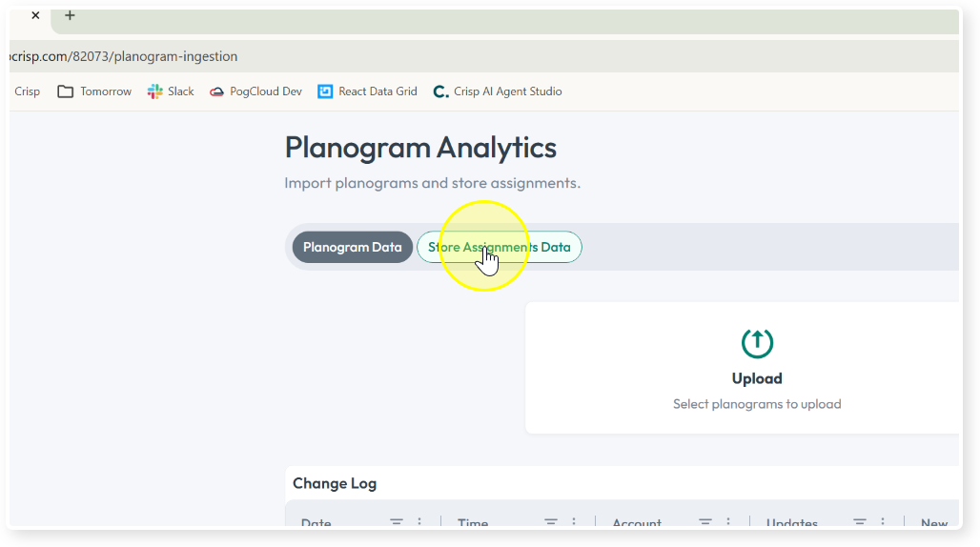Click the Planogram Analytics heading
Viewport: 980px width, 547px height.
(x=420, y=148)
